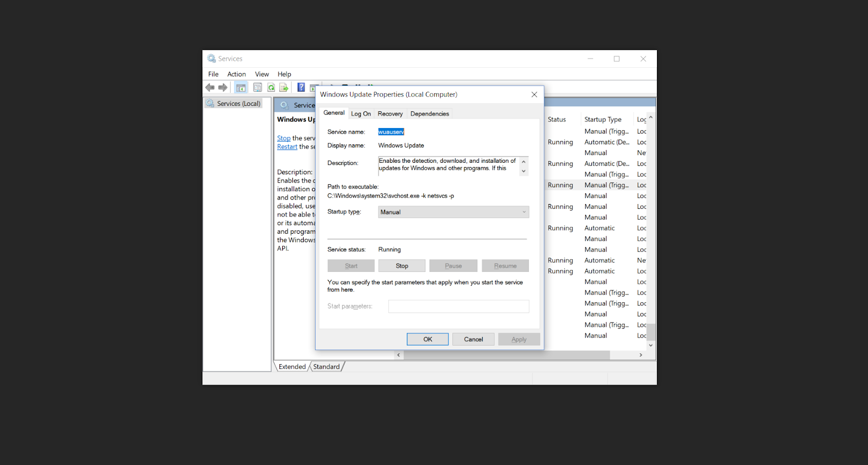This screenshot has height=465, width=868.
Task: Click the Cancel button
Action: click(474, 339)
